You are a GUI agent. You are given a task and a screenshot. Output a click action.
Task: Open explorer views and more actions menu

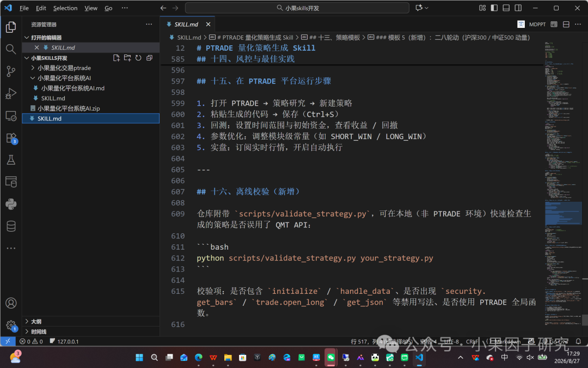(149, 24)
